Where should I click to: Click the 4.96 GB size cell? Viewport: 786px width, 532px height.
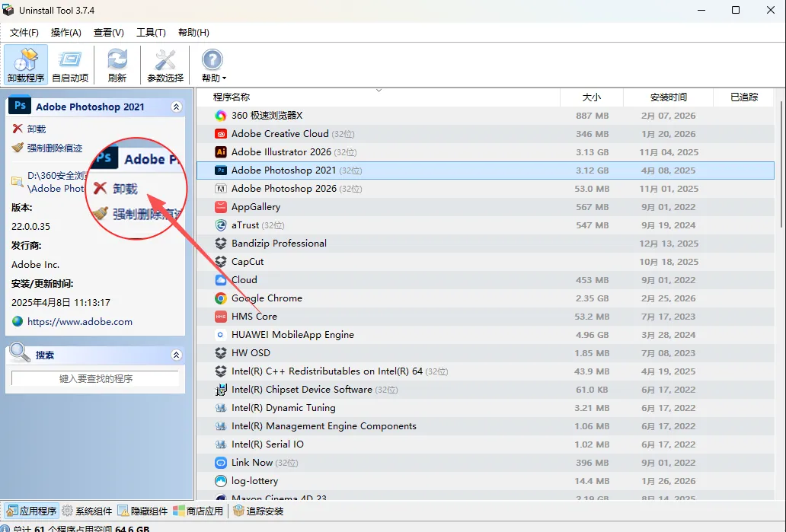[592, 335]
